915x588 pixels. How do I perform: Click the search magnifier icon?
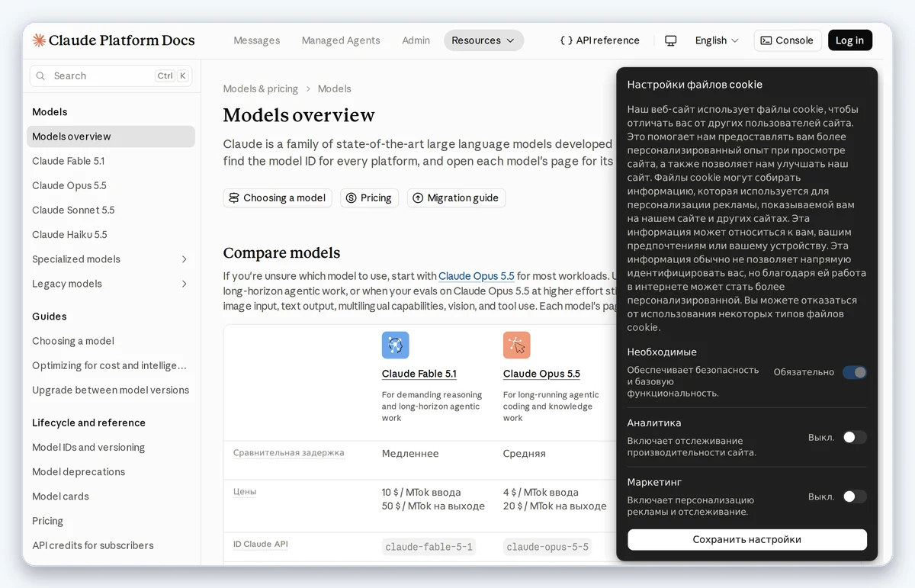coord(41,76)
